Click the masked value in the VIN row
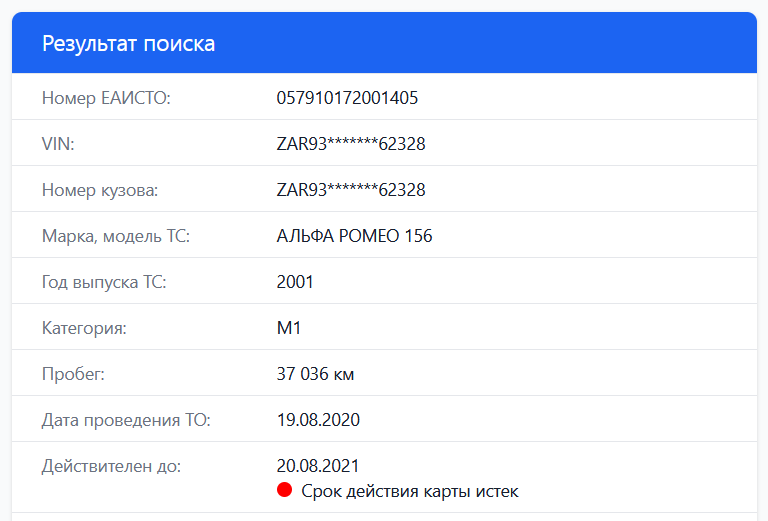This screenshot has width=768, height=521. (351, 144)
